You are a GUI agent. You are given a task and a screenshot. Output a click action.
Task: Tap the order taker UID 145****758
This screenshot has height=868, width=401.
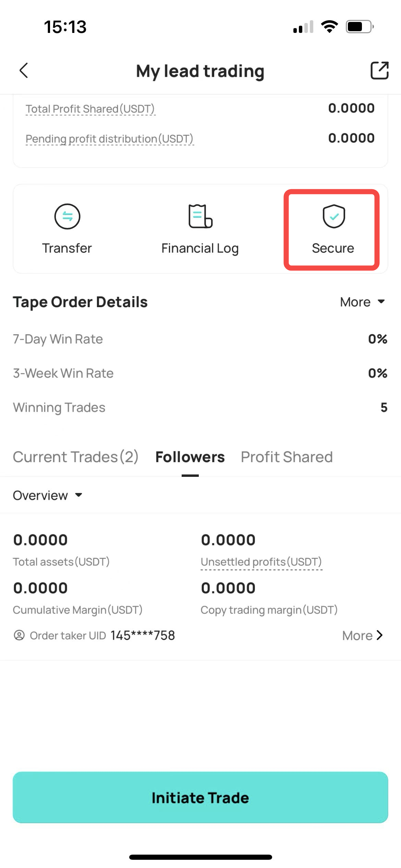pyautogui.click(x=143, y=635)
